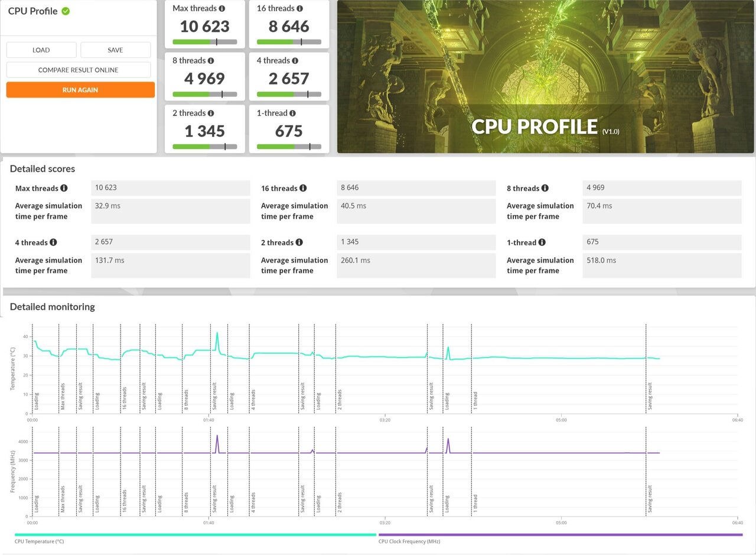Click temperature spike on the temperature chart

217,334
